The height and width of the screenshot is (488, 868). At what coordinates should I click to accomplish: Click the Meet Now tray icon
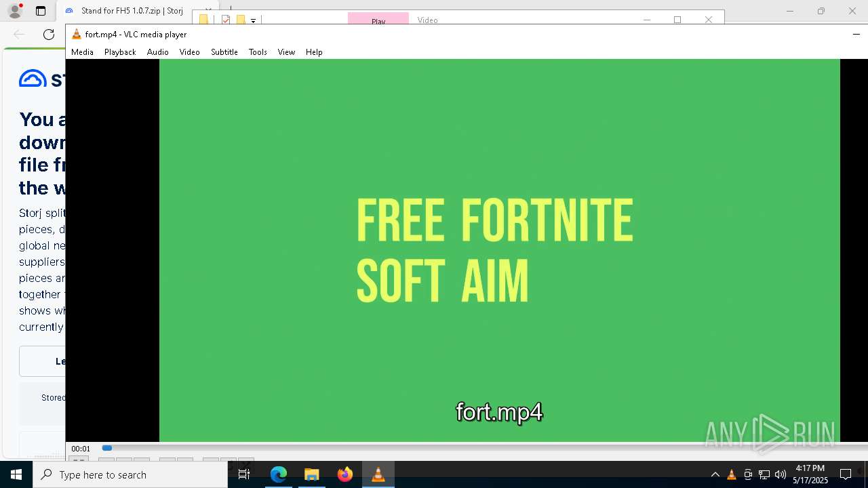748,474
